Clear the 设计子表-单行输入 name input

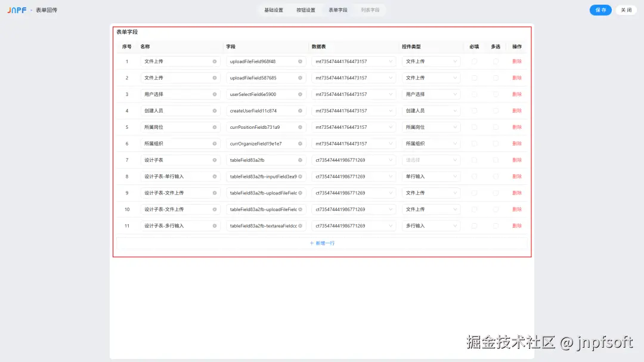click(215, 177)
